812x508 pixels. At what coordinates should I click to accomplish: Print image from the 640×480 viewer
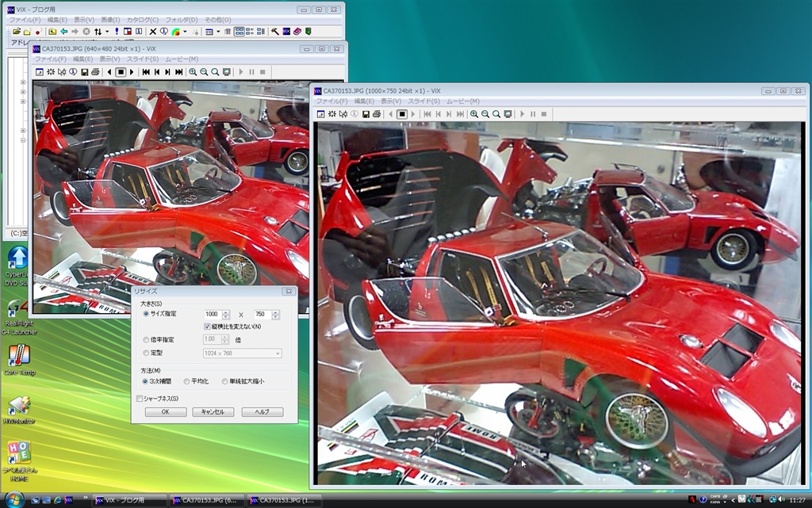click(95, 72)
